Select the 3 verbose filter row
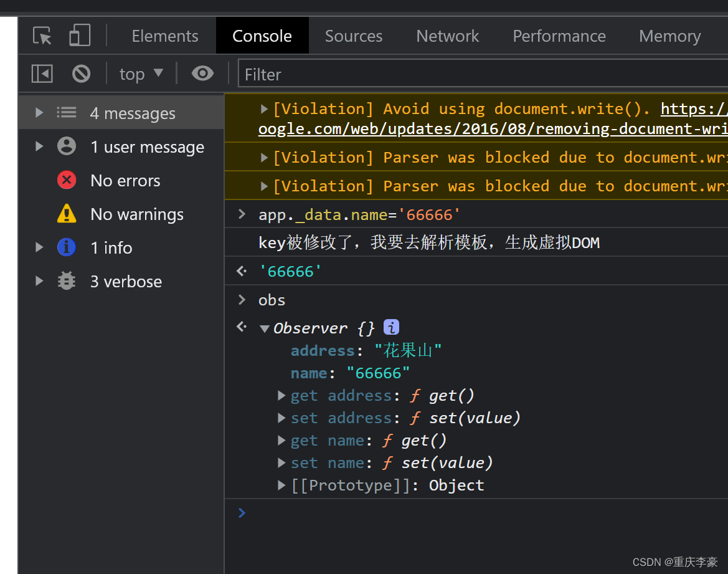 click(x=121, y=280)
